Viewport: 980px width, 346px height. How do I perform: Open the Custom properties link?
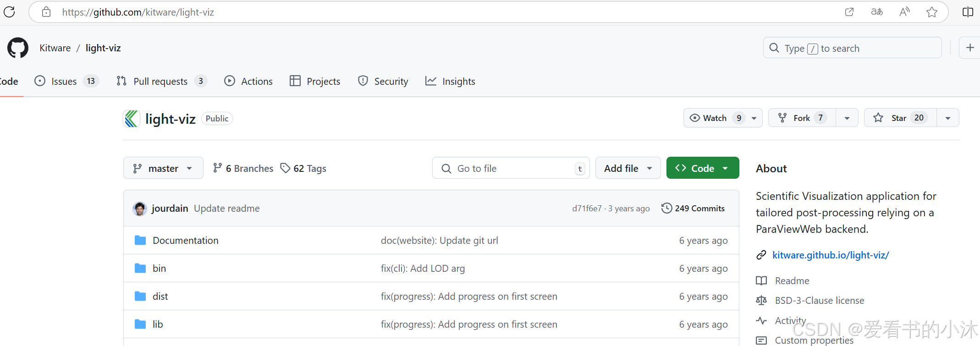point(814,340)
